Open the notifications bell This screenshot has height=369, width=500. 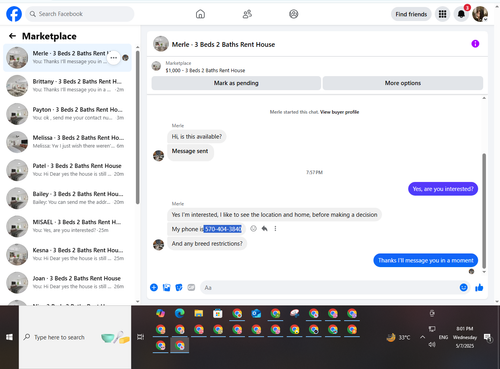point(461,14)
